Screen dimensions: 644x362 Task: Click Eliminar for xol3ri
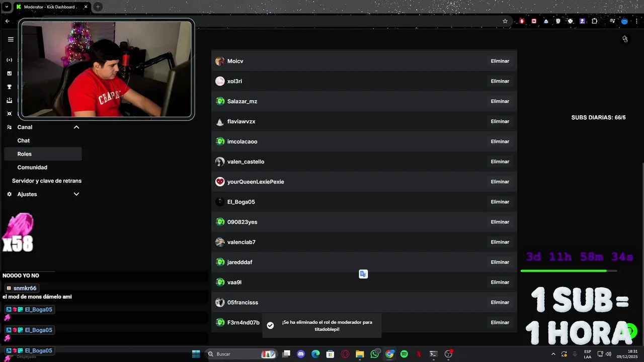coord(500,81)
